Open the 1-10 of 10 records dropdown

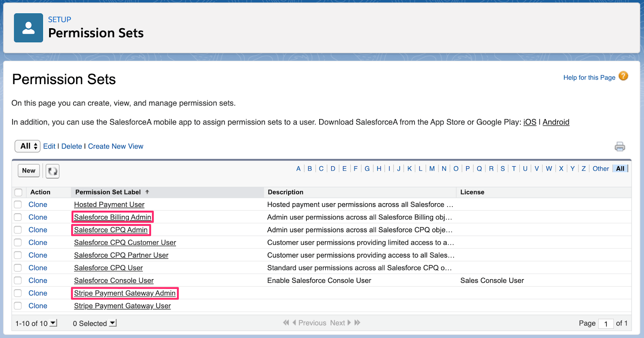click(53, 323)
